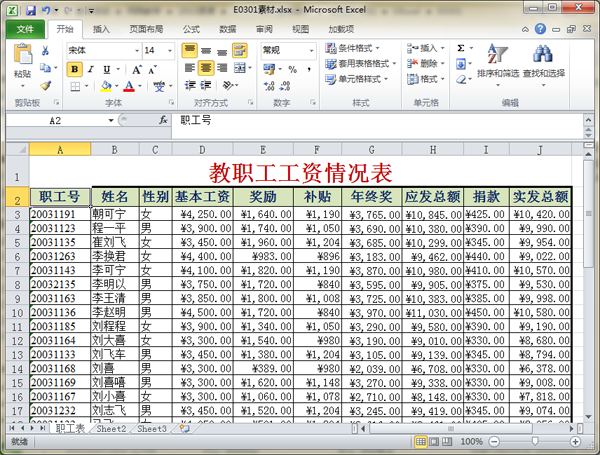Open the font size dropdown showing 14
This screenshot has height=455, width=600.
(x=158, y=50)
